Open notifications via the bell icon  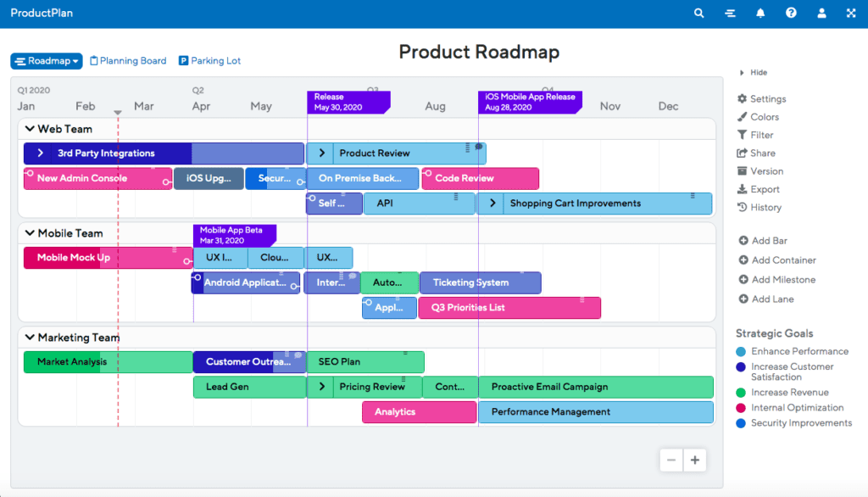(760, 13)
